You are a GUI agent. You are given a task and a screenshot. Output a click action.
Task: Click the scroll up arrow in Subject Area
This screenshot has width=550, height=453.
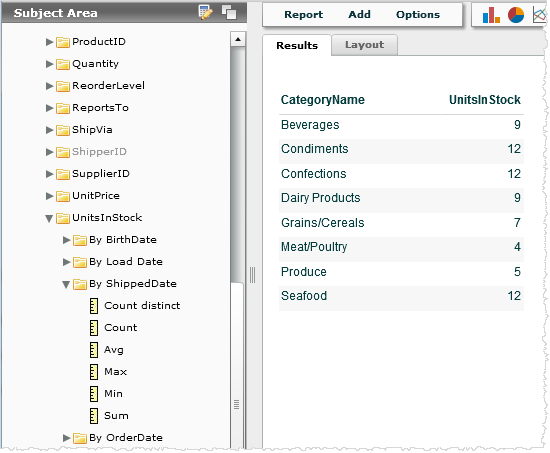238,39
